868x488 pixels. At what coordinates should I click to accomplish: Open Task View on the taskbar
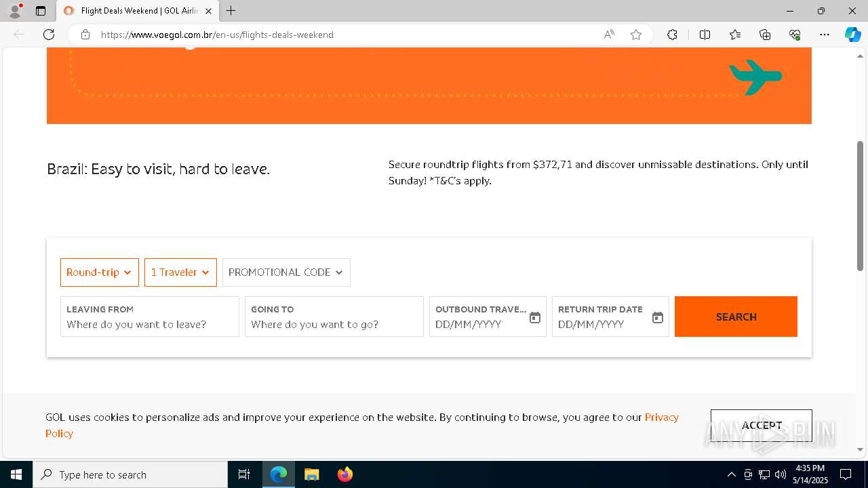pyautogui.click(x=244, y=474)
